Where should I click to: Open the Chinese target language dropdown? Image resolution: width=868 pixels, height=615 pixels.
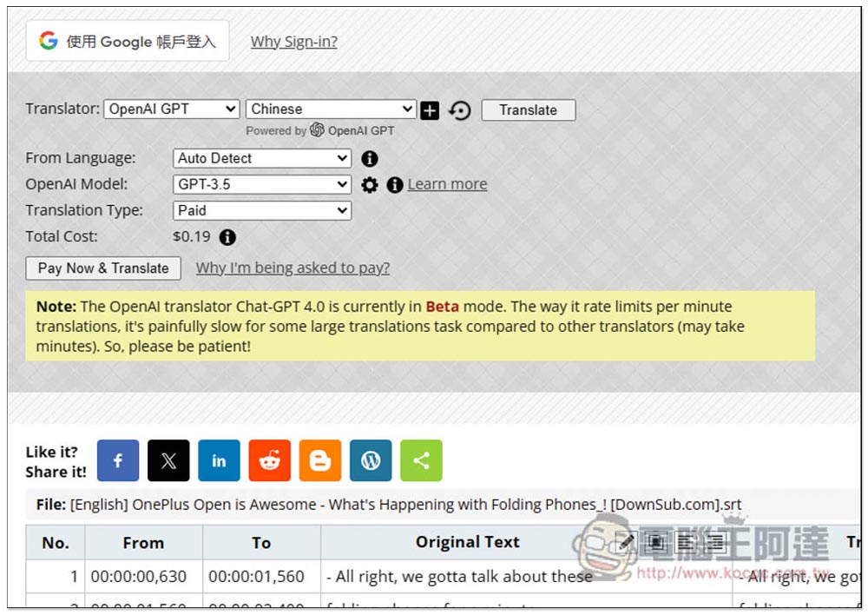[x=331, y=109]
